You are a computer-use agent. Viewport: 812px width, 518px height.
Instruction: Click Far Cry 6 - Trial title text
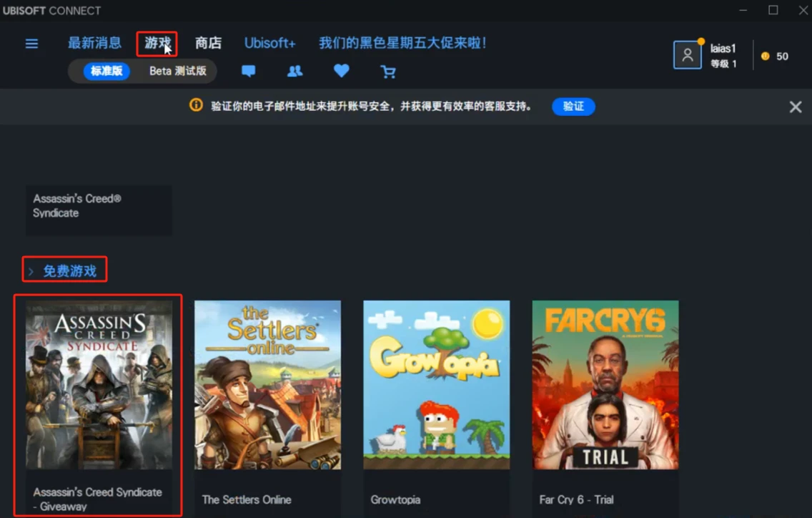tap(576, 499)
